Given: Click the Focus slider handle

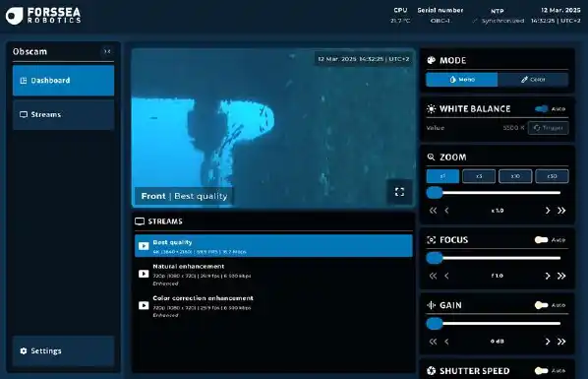Looking at the screenshot, I should (435, 258).
